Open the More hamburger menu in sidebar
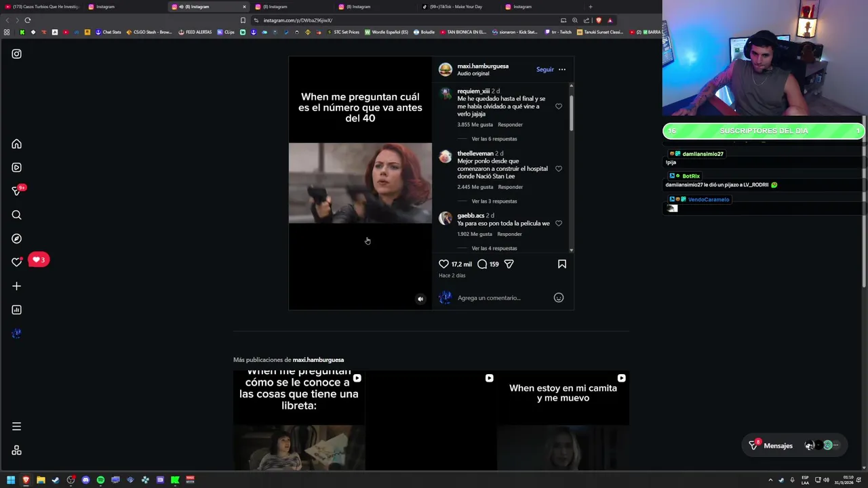 (x=16, y=426)
